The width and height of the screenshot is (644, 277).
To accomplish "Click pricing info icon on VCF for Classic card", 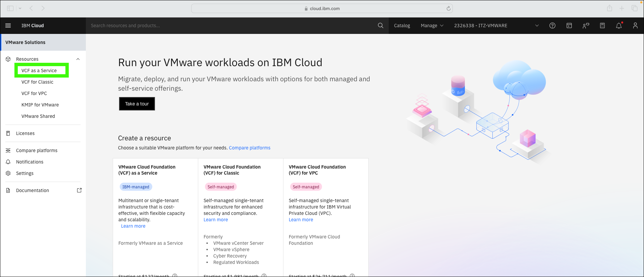I will pyautogui.click(x=264, y=275).
